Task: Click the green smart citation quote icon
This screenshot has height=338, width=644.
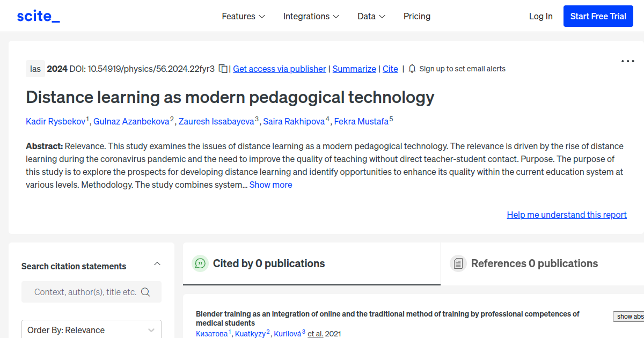Action: click(200, 263)
